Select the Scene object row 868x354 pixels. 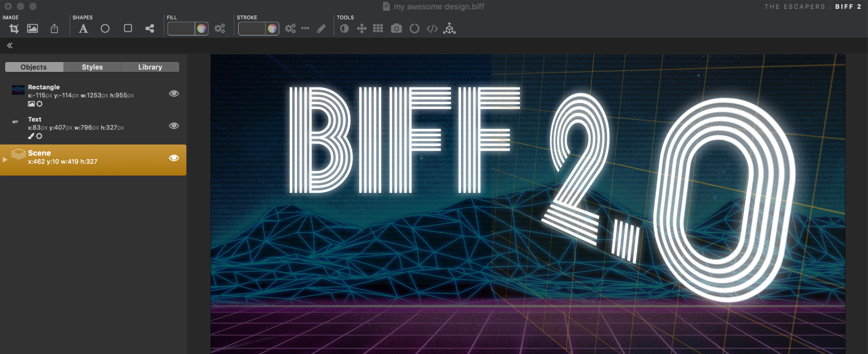[93, 160]
